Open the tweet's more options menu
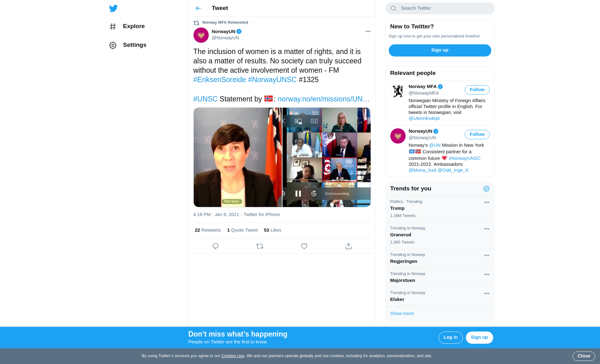 368,32
